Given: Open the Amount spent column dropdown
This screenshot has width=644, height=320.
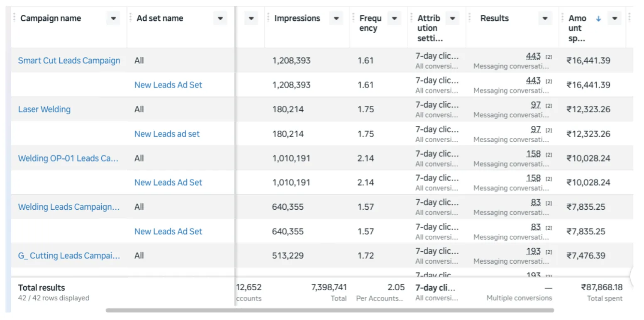Looking at the screenshot, I should point(615,18).
